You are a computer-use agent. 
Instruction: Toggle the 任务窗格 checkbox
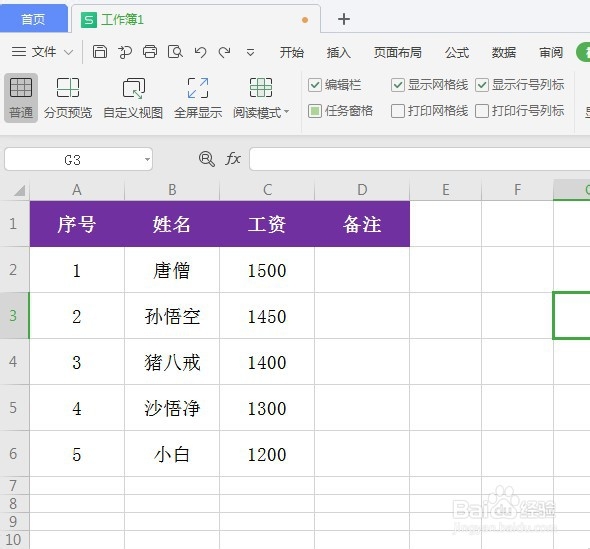pos(315,111)
